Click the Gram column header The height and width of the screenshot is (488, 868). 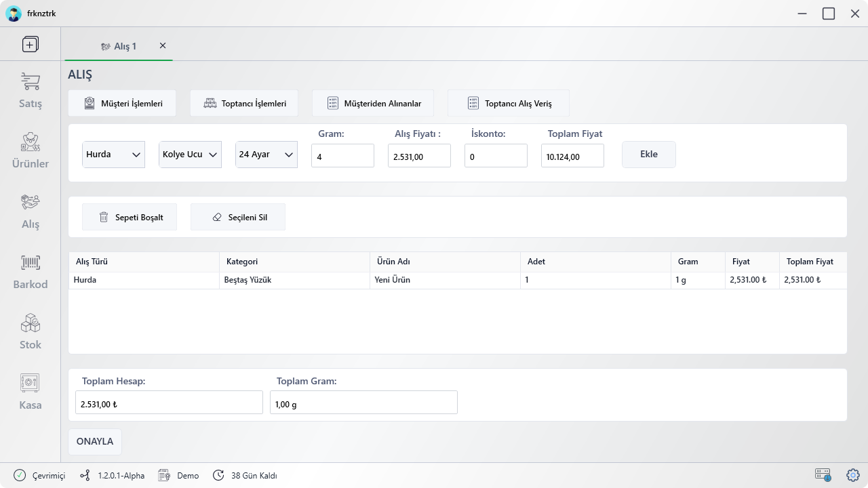698,262
